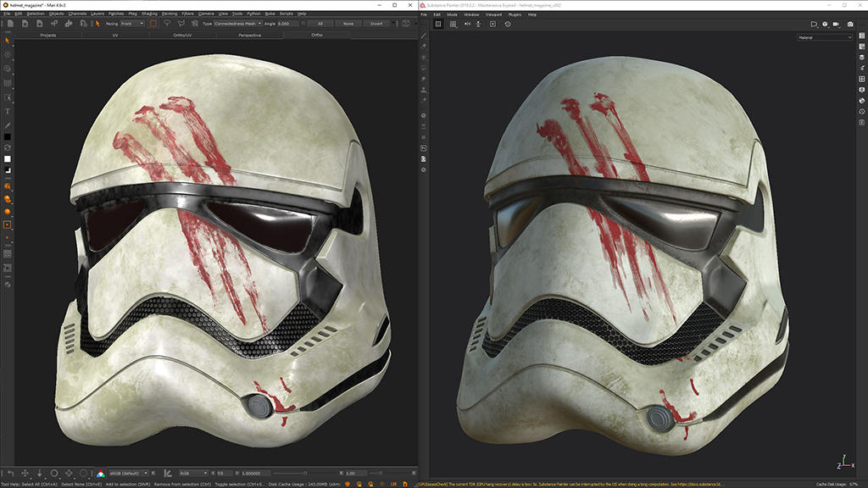Select the arrow Select tool in Mari's toolbar

point(7,42)
